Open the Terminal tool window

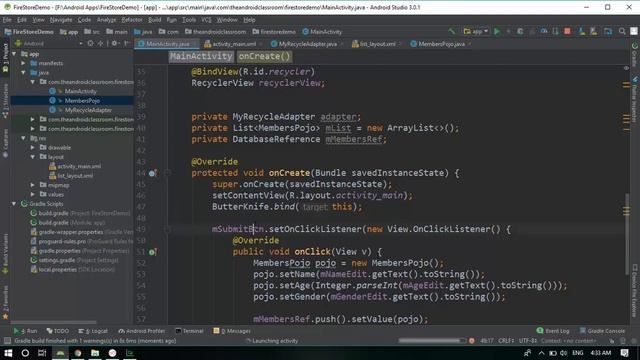pyautogui.click(x=189, y=331)
